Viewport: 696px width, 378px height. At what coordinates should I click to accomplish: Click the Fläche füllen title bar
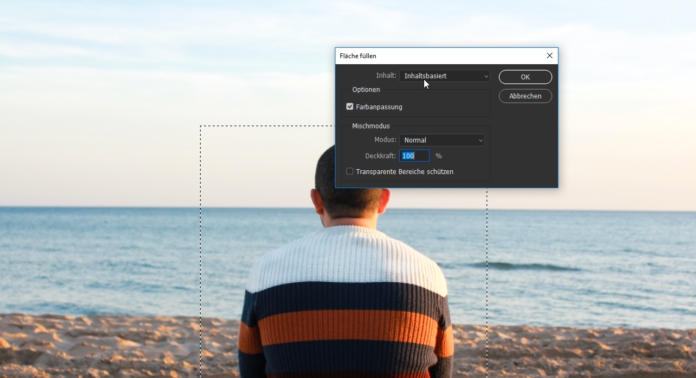coord(439,56)
